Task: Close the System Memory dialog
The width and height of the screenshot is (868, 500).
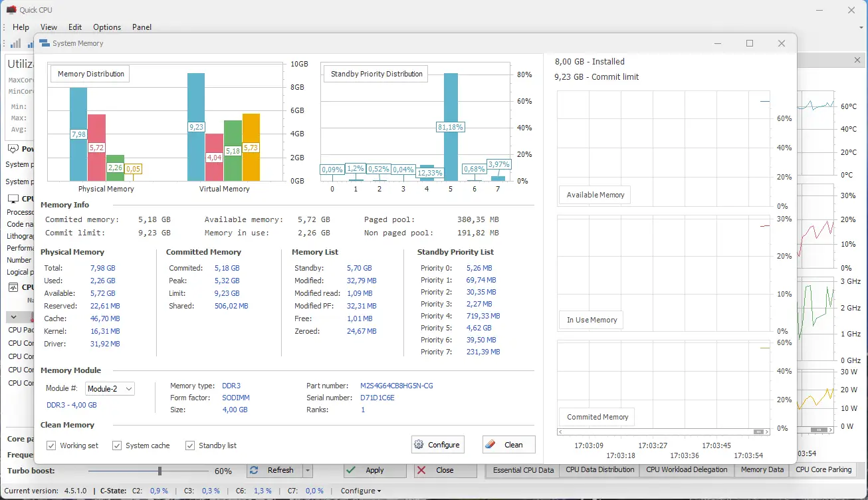Action: 782,43
